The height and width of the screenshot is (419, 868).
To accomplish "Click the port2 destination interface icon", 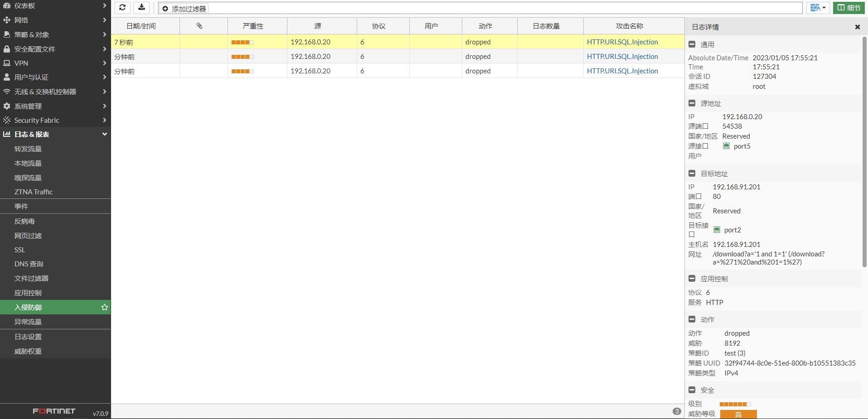I will pyautogui.click(x=717, y=230).
